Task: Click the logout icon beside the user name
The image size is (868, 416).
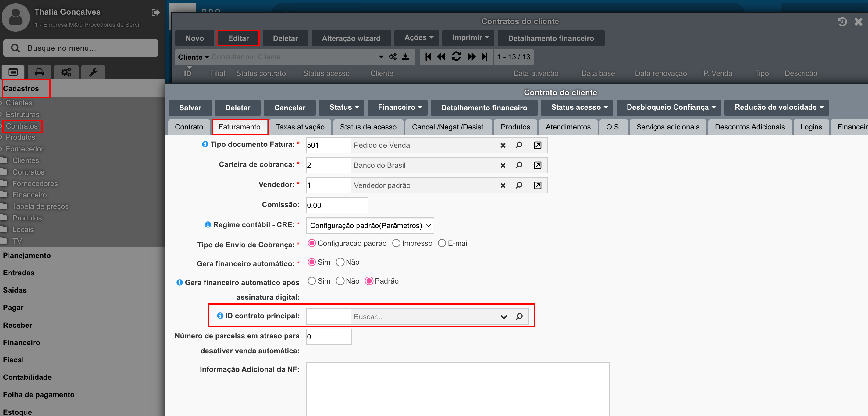Action: 155,12
